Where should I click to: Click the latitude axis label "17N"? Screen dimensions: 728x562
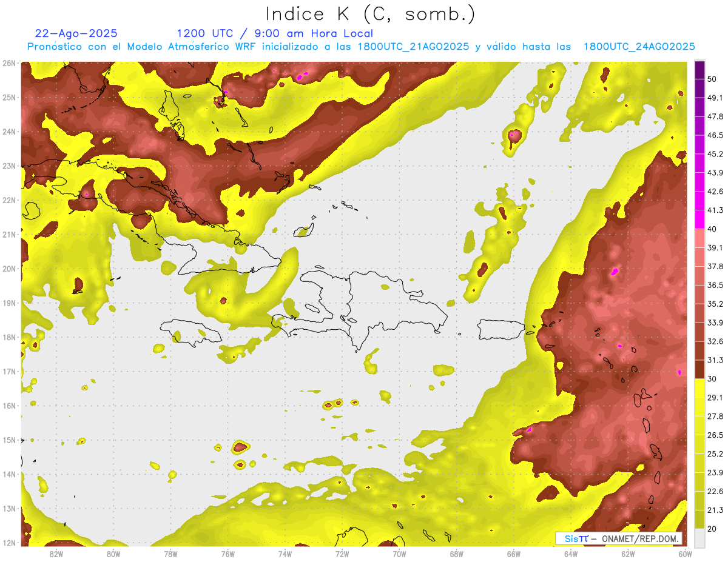pos(9,372)
